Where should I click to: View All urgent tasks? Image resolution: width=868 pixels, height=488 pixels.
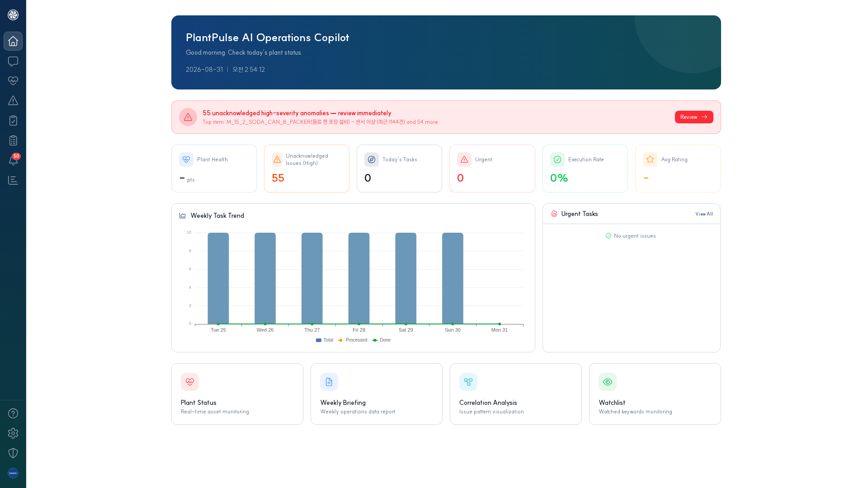(x=704, y=214)
